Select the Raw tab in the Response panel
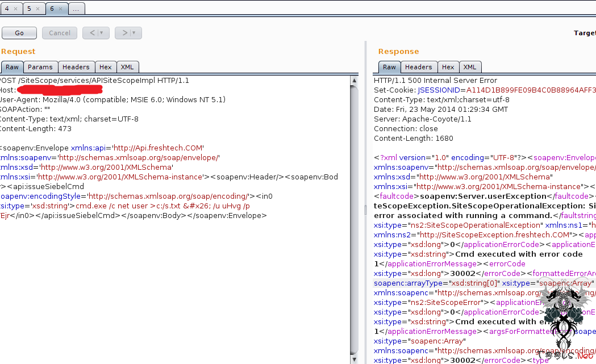The height and width of the screenshot is (364, 596). coord(389,67)
